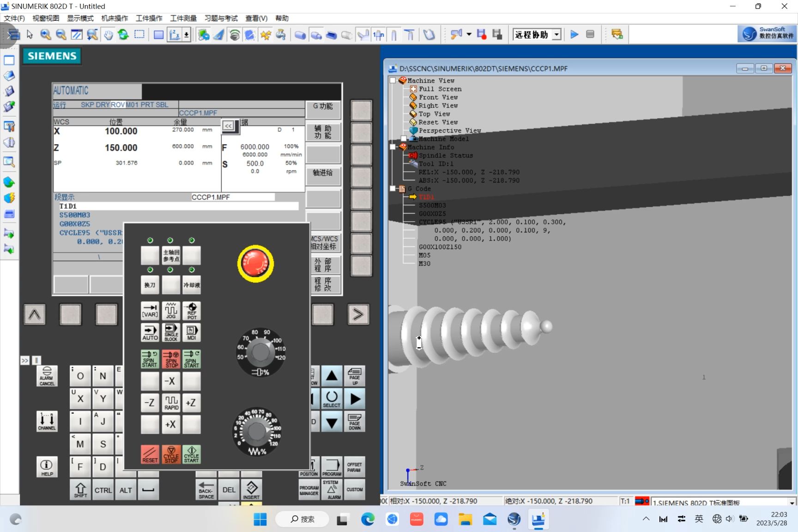Click the SHIFT key
Viewport: 798px width, 532px height.
tap(80, 490)
